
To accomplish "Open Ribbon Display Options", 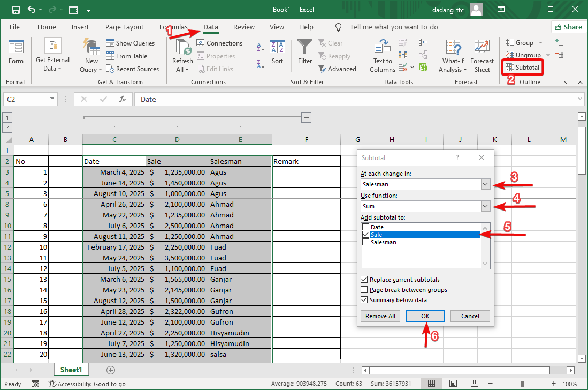I will click(501, 10).
